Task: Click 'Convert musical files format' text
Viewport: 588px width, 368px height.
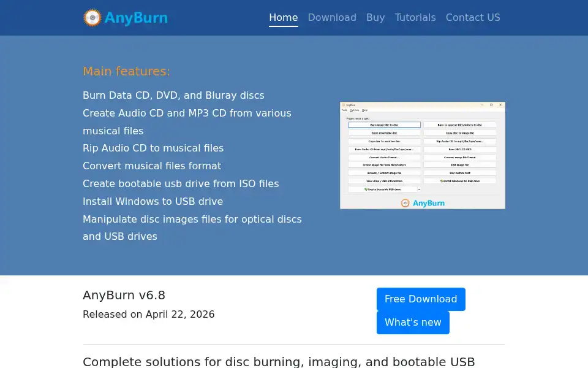Action: [152, 166]
